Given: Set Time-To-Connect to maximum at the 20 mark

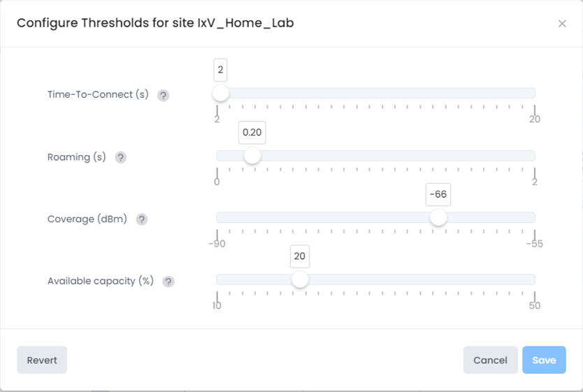Looking at the screenshot, I should 535,94.
